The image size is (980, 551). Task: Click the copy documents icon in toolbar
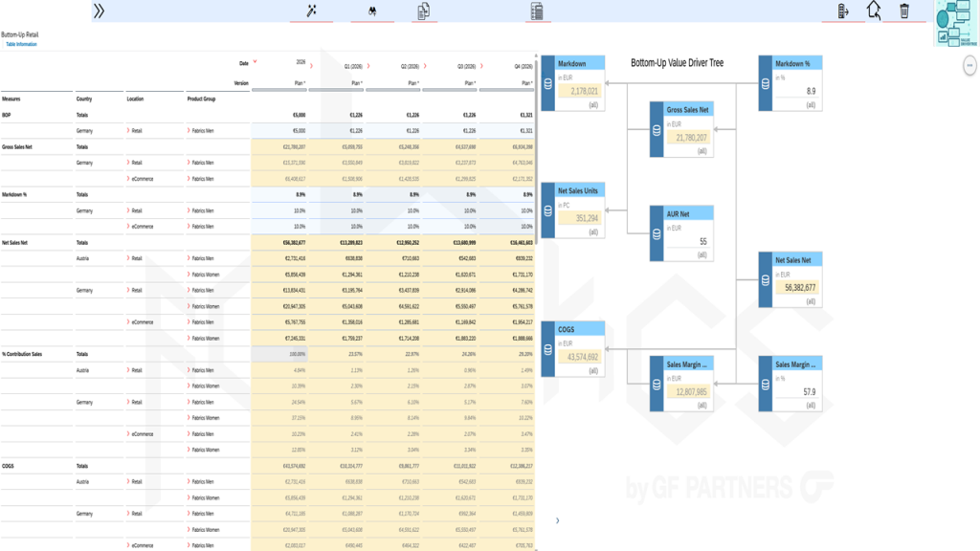(x=423, y=11)
